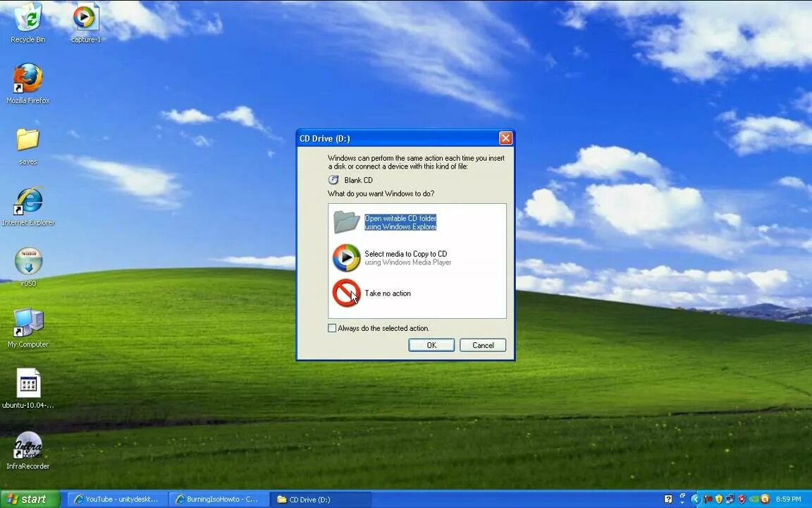Show hidden tray icons with the chevron
This screenshot has width=812, height=508.
[x=696, y=500]
